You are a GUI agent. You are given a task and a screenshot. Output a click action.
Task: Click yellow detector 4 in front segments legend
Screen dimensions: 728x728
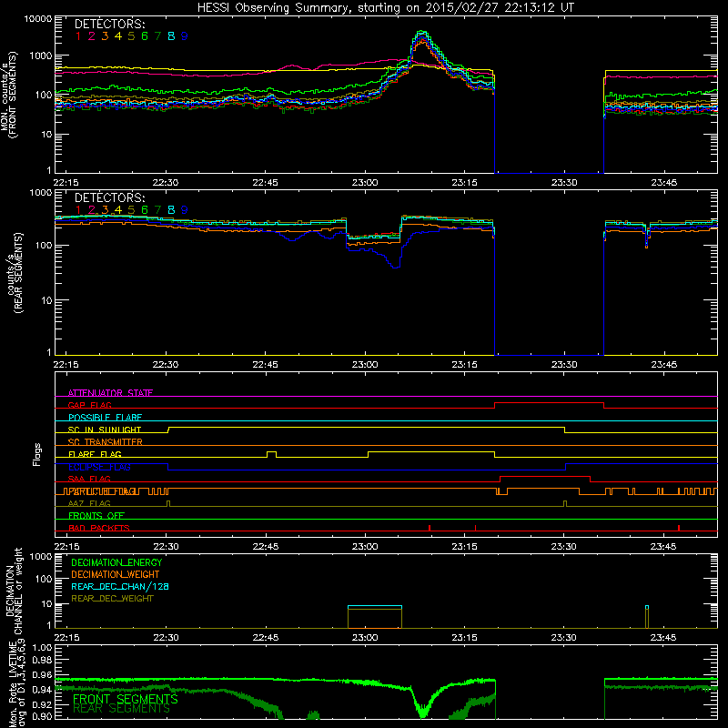tap(118, 36)
